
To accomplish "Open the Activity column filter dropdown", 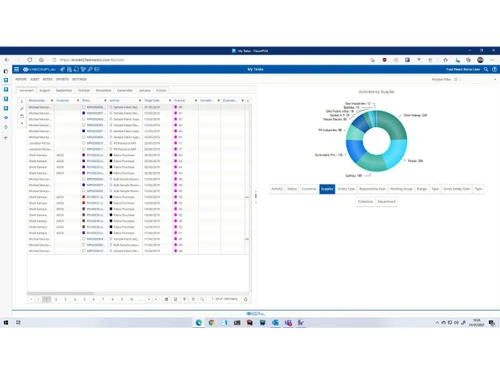I will [x=140, y=100].
